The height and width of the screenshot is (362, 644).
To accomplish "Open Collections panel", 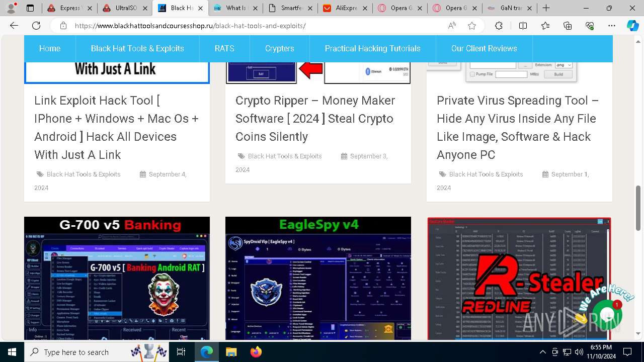I will [x=568, y=26].
